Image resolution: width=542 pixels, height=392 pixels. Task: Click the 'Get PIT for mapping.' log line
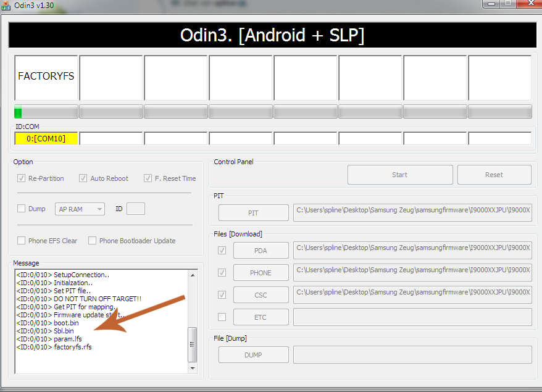pos(65,307)
